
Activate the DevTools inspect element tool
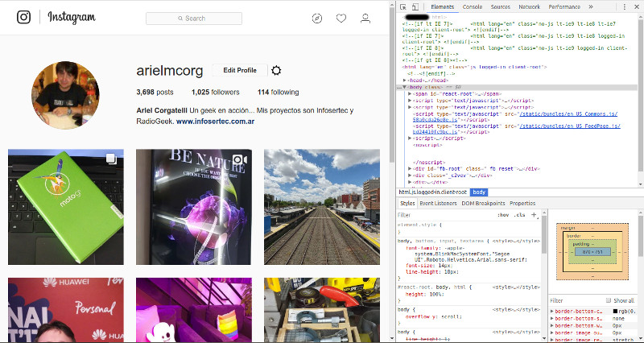tap(403, 6)
